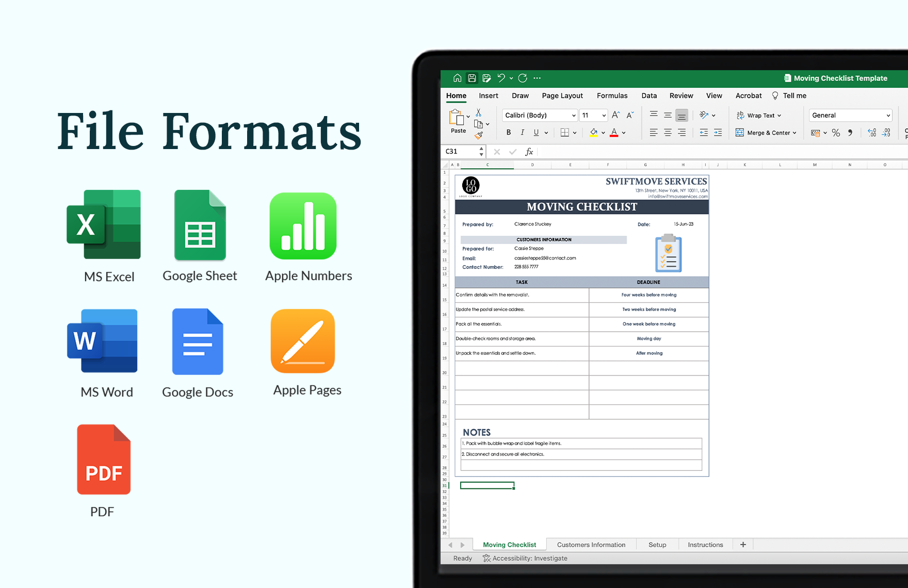Open the Calibri (Body) font dropdown
This screenshot has width=908, height=588.
[x=539, y=115]
